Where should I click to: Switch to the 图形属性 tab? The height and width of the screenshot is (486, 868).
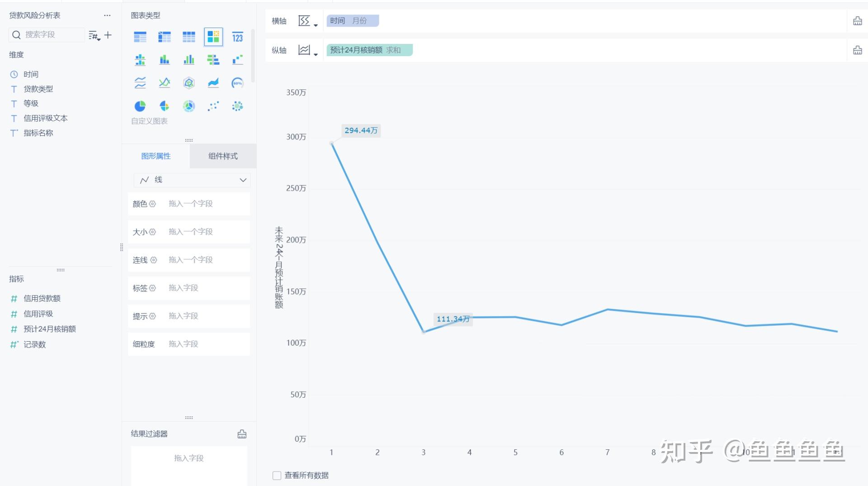(156, 156)
